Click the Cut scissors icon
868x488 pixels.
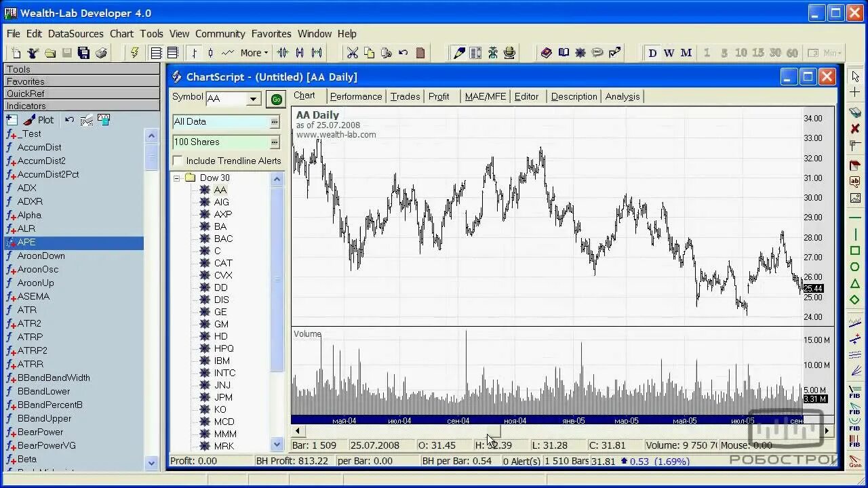pos(352,53)
